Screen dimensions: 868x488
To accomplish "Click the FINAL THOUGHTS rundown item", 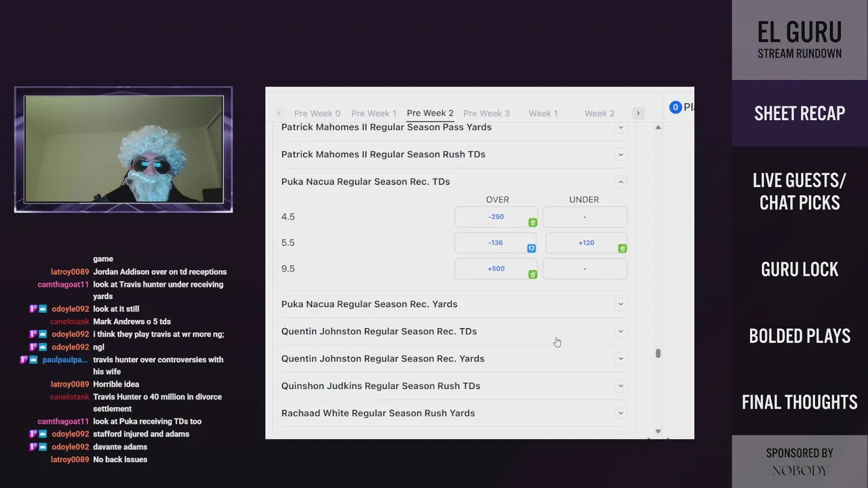I will tap(800, 402).
